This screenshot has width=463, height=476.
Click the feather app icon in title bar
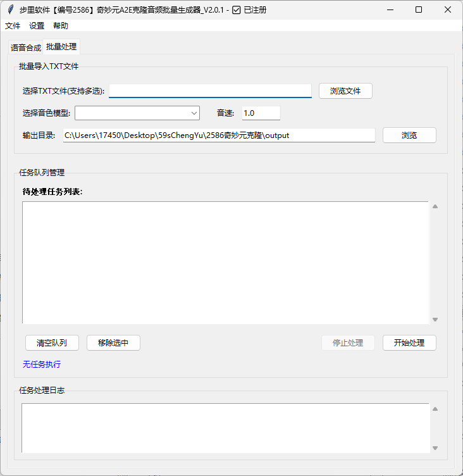tap(10, 9)
